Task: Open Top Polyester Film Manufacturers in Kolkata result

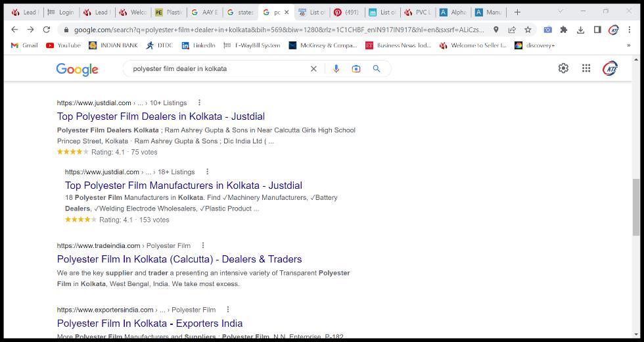Action: tap(183, 185)
